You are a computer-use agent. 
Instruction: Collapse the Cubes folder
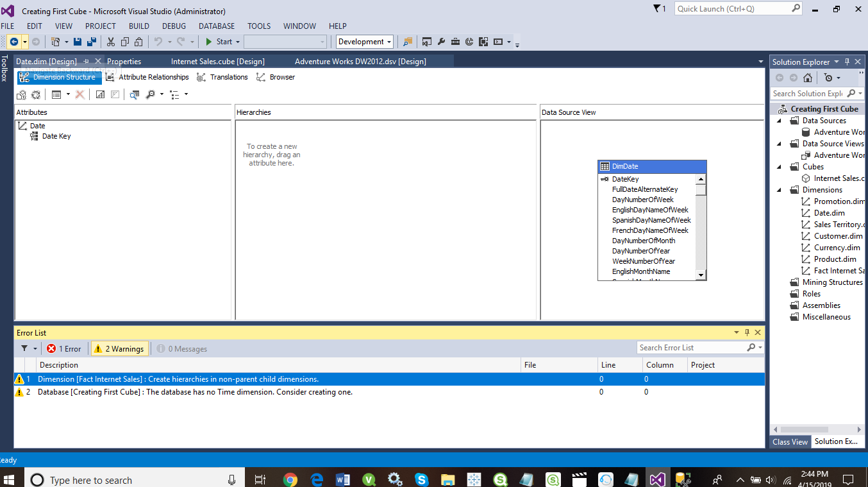[780, 167]
